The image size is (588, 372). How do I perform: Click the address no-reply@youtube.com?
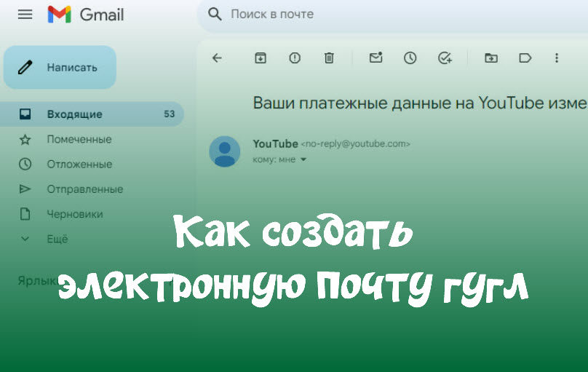(356, 144)
